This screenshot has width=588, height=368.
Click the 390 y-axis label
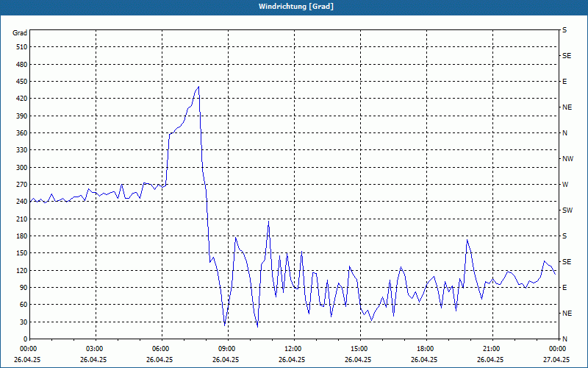coord(21,116)
